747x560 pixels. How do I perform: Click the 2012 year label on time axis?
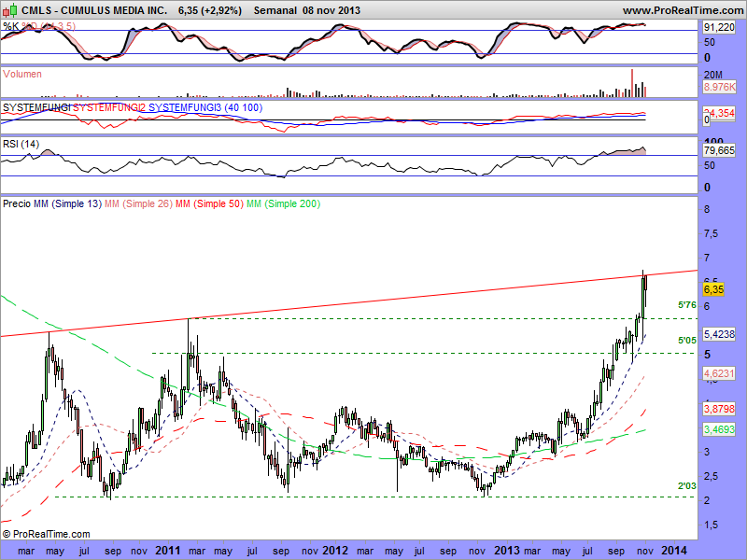(x=335, y=551)
